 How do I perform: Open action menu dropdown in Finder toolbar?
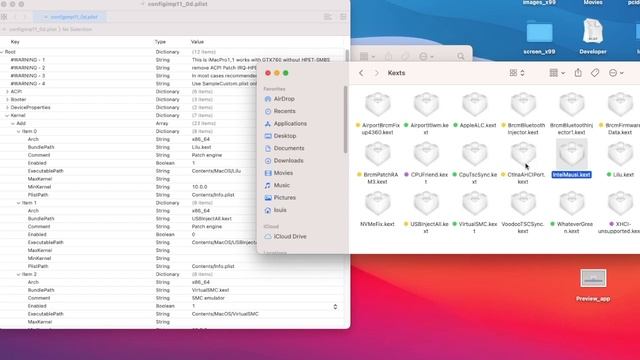coord(616,73)
